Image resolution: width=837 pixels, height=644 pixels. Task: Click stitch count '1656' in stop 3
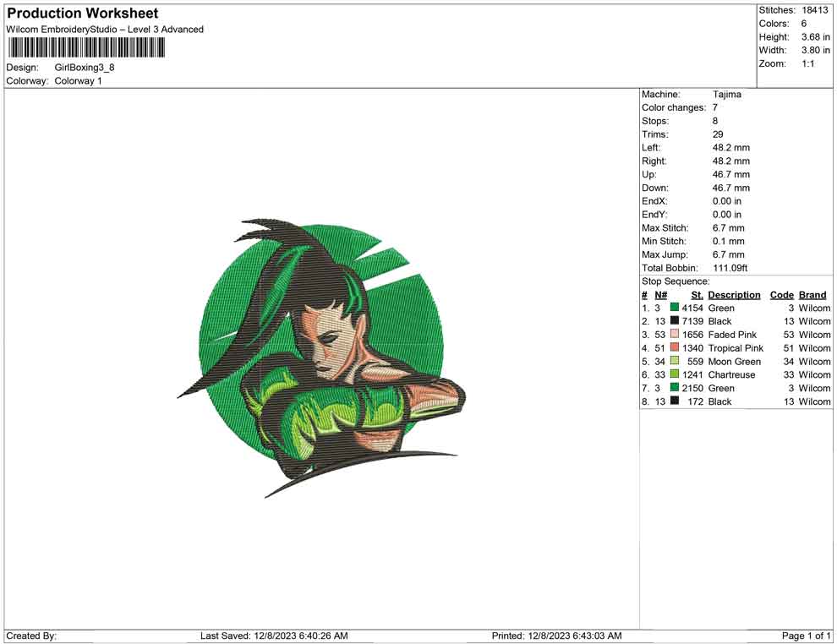(692, 335)
